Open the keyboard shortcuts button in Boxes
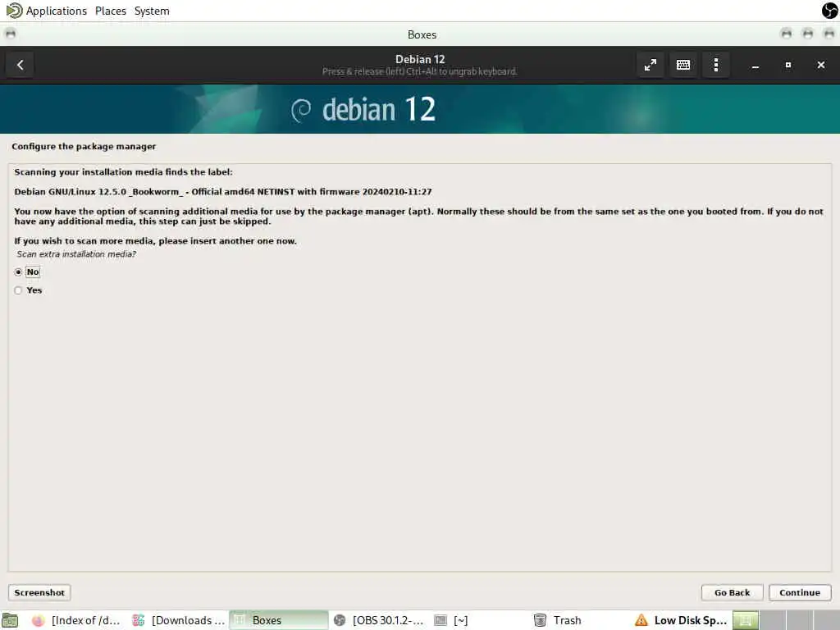The height and width of the screenshot is (630, 840). (683, 65)
